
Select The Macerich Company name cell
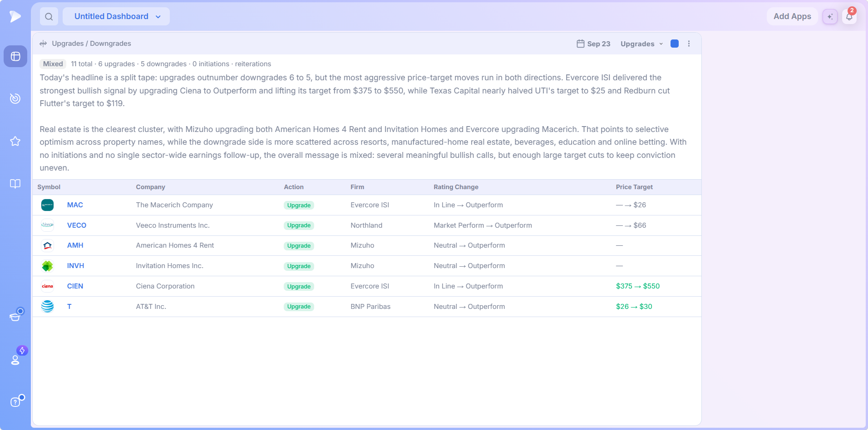[174, 205]
